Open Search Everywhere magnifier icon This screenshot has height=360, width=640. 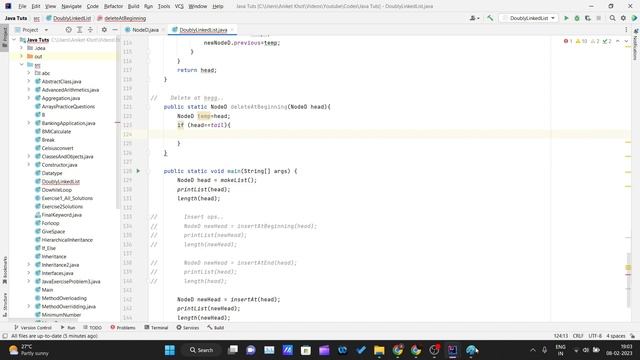(612, 18)
